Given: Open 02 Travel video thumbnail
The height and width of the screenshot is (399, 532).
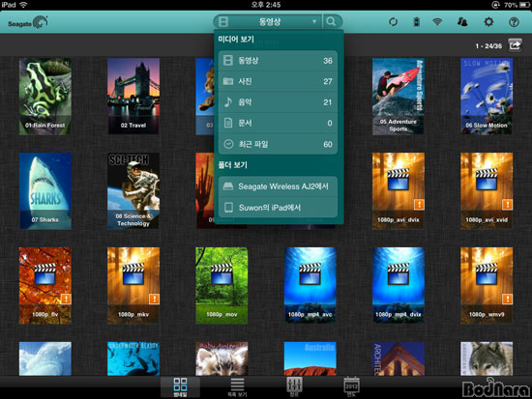Looking at the screenshot, I should tap(133, 97).
